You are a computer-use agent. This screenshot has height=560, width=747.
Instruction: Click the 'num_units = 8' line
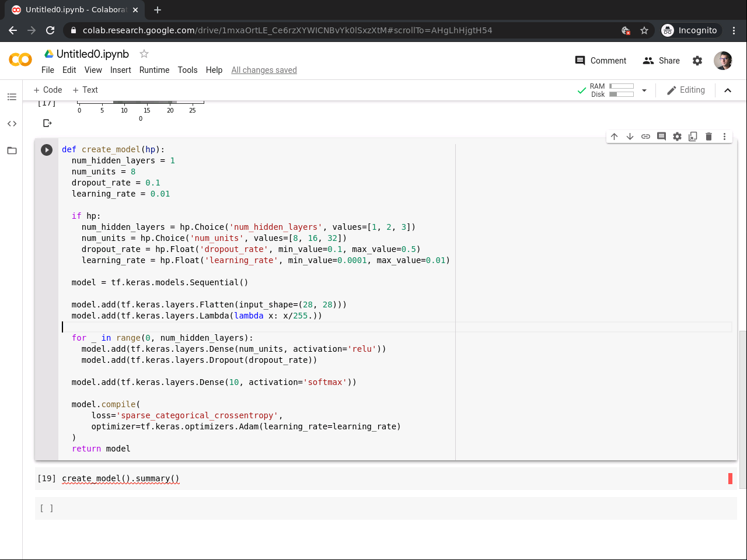tap(103, 171)
